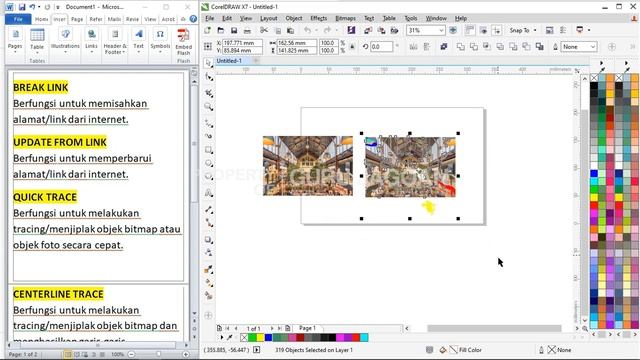Open the outline width None dropdown

(x=593, y=47)
